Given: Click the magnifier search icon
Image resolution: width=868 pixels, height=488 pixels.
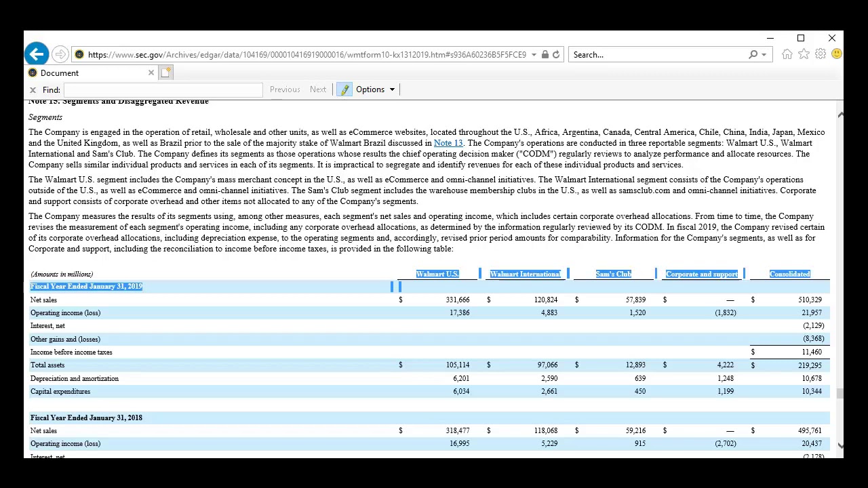Looking at the screenshot, I should pos(753,55).
